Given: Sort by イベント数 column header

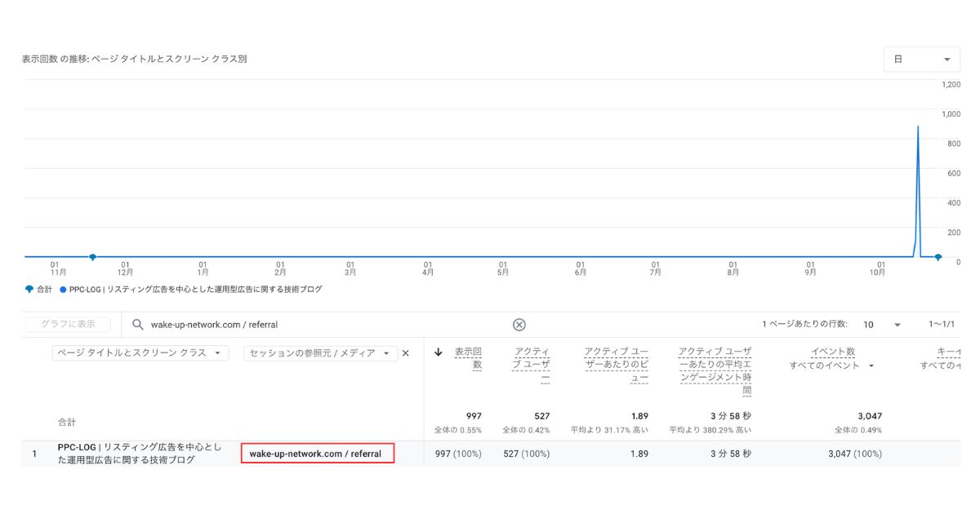Looking at the screenshot, I should click(833, 352).
